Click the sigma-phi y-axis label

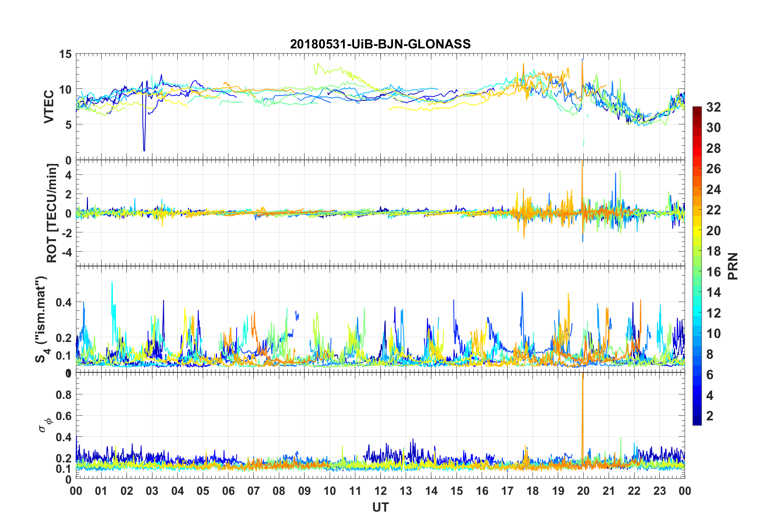[x=45, y=425]
